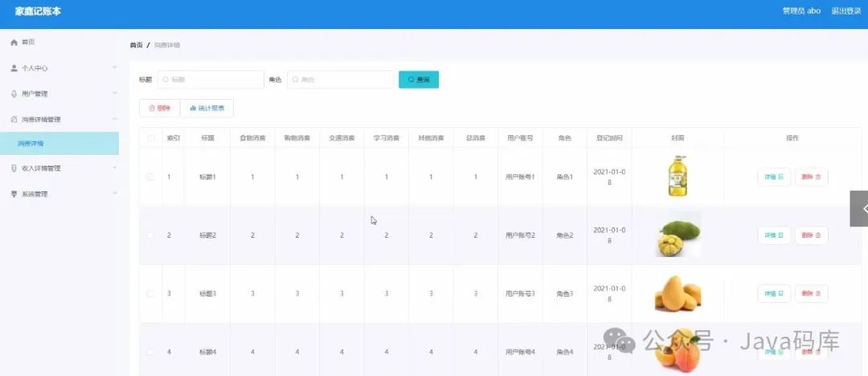Click the home icon in the sidebar
The image size is (868, 376).
[14, 43]
